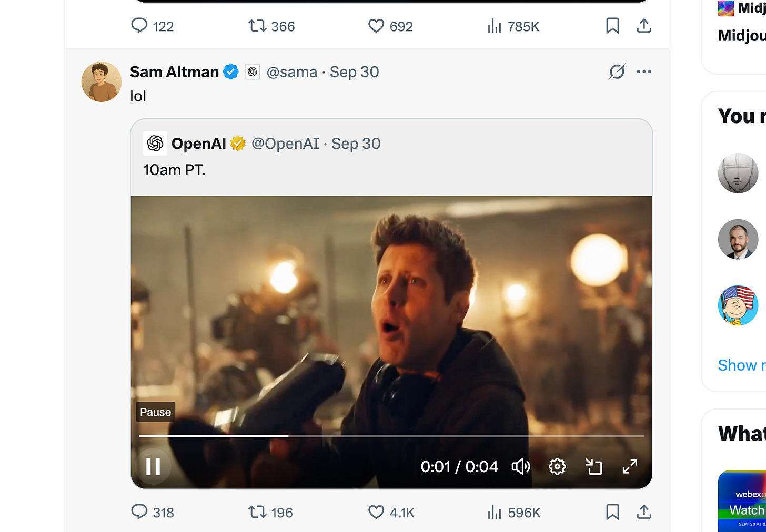Pause the playing video
This screenshot has height=532, width=766.
pos(153,466)
